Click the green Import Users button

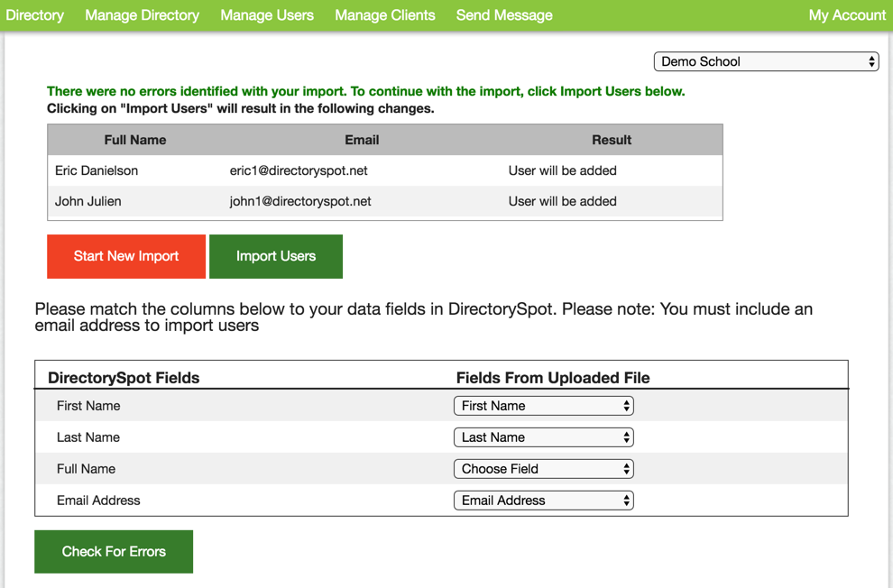[276, 256]
